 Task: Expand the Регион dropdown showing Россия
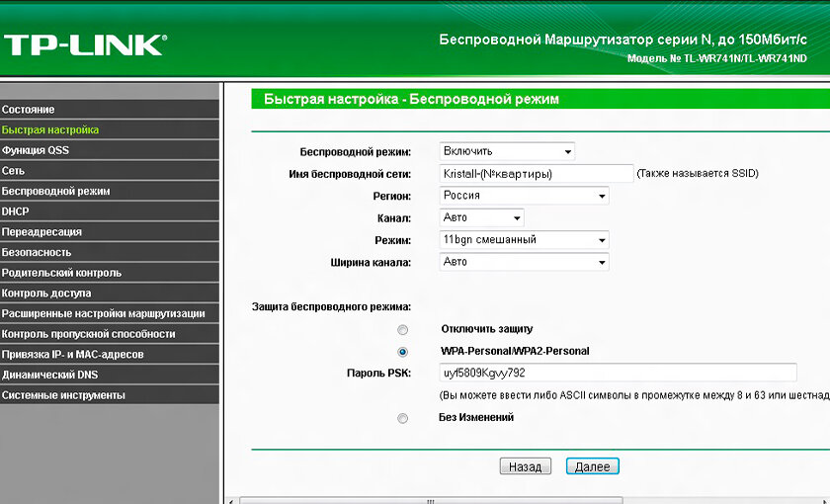point(524,196)
